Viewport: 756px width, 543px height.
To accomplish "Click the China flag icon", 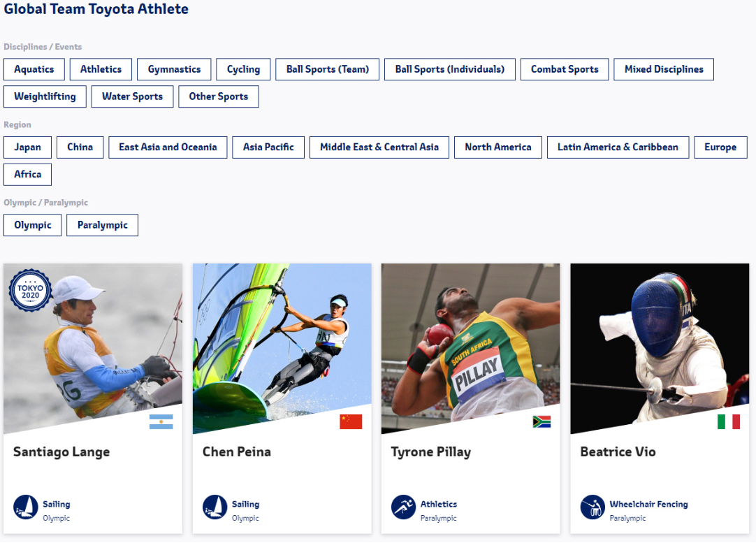I will pos(351,422).
